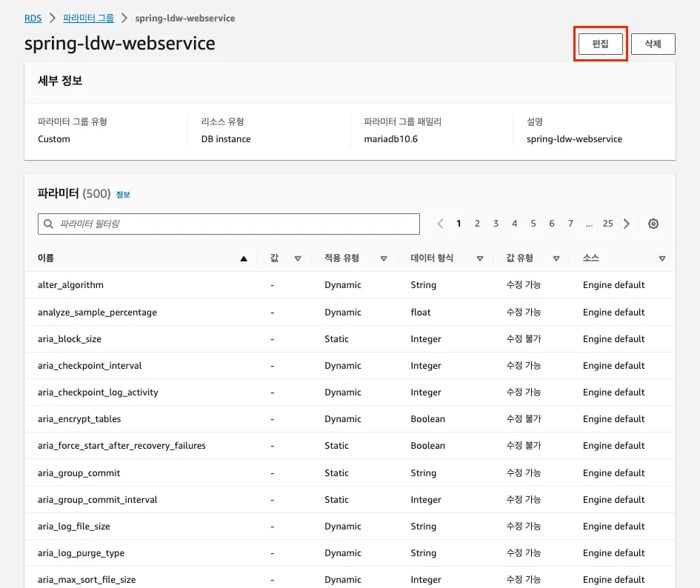Click Static in aria_group_commit row
700x588 pixels.
[x=336, y=472]
